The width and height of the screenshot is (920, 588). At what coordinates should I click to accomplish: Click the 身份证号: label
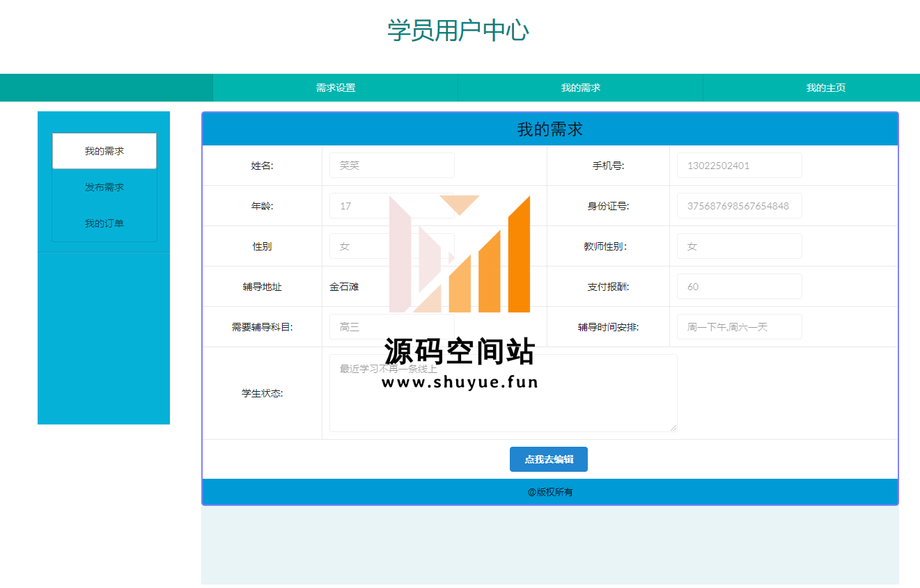[x=609, y=206]
